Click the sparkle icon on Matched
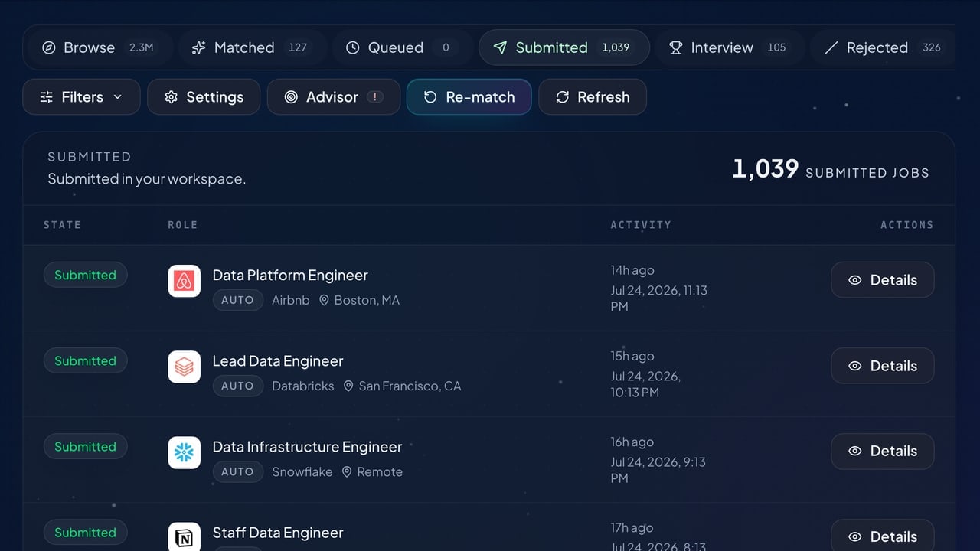Viewport: 980px width, 551px height. tap(199, 47)
